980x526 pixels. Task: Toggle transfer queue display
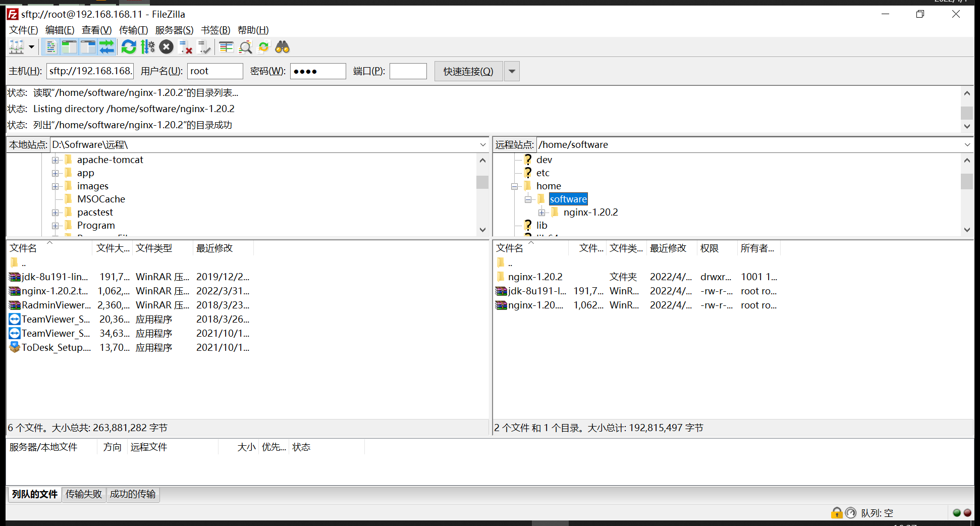coord(106,47)
